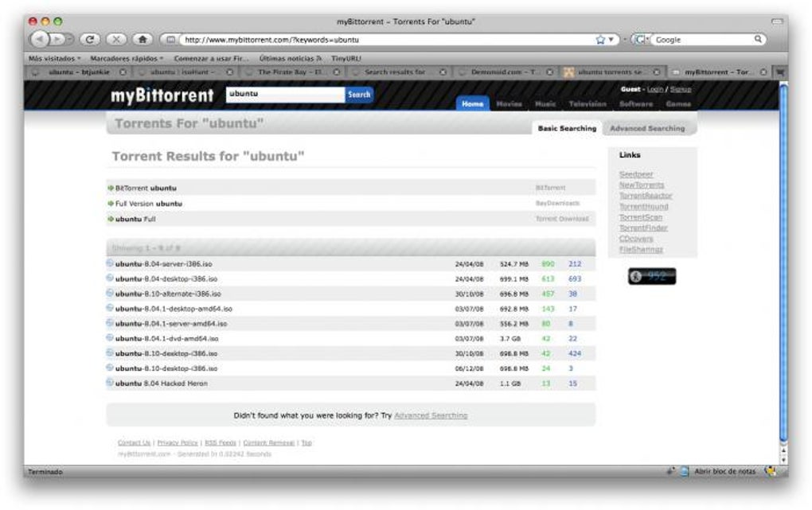Viewport: 812px width, 510px height.
Task: Click the myBittorrent logo
Action: point(162,95)
